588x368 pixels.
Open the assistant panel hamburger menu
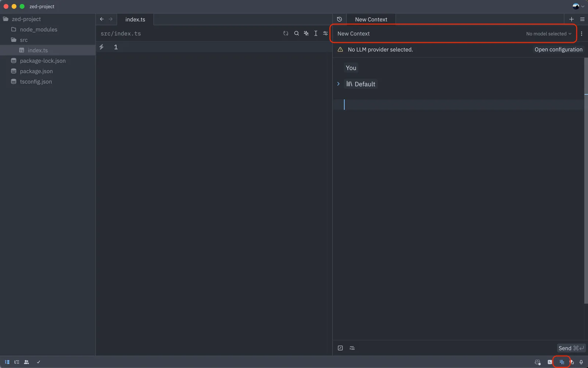pyautogui.click(x=582, y=19)
